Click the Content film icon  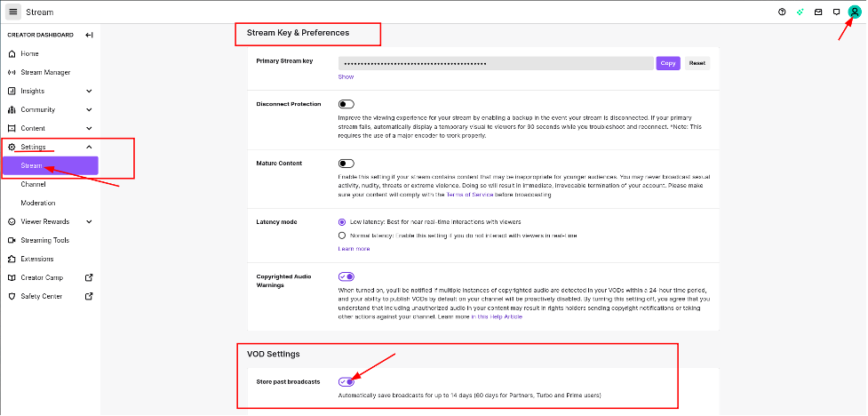click(x=12, y=129)
